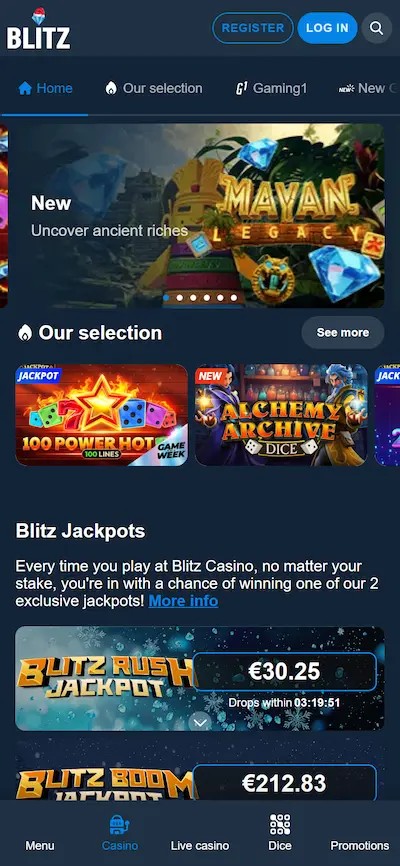Open the Alchemy Archive Dice game thumbnail
The image size is (400, 866).
281,415
